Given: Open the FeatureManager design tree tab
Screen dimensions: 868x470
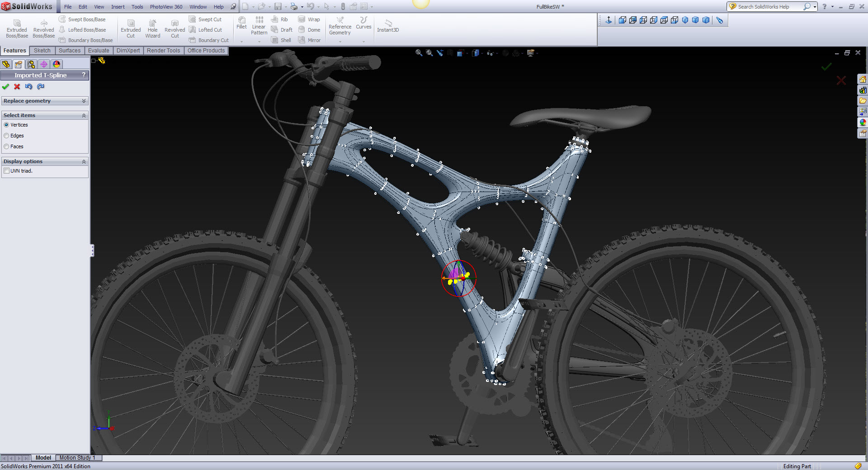Looking at the screenshot, I should (6, 64).
